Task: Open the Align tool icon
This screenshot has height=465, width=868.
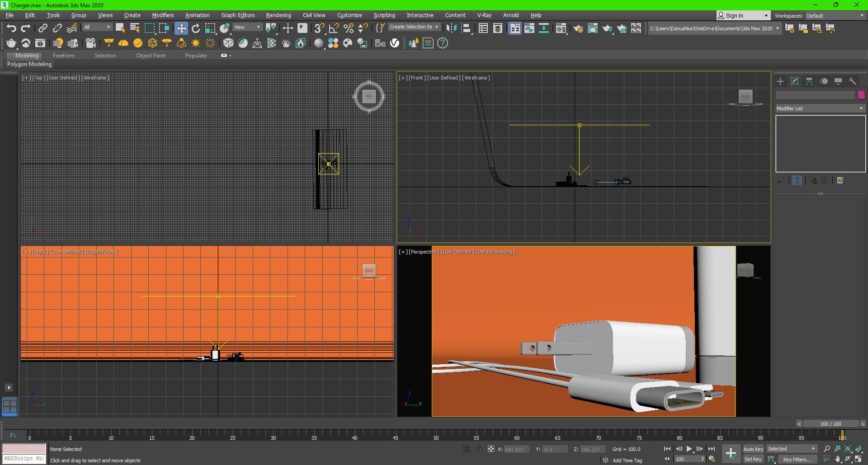Action: pyautogui.click(x=466, y=28)
